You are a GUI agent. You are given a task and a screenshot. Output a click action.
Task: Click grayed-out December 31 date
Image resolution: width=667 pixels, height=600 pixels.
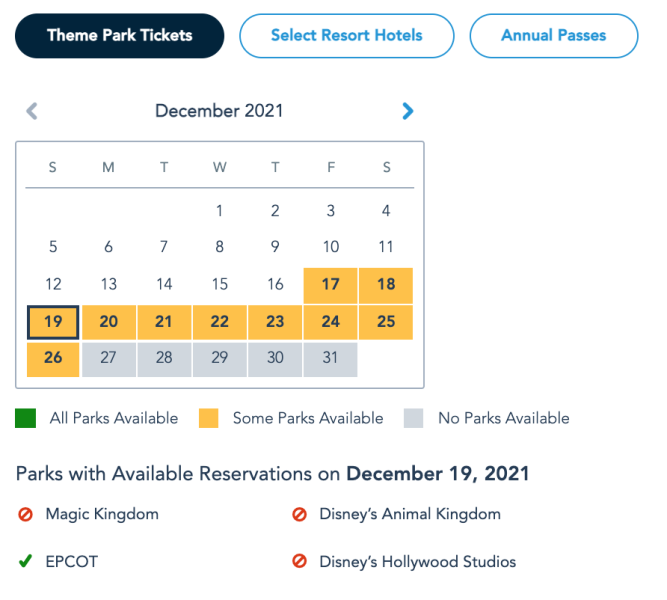coord(330,358)
